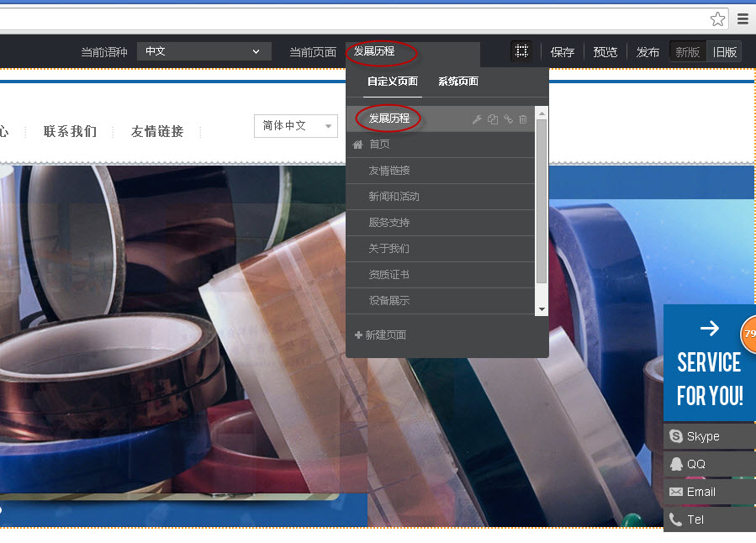This screenshot has height=543, width=756.
Task: Expand the 简体中文 selector
Action: pyautogui.click(x=295, y=126)
